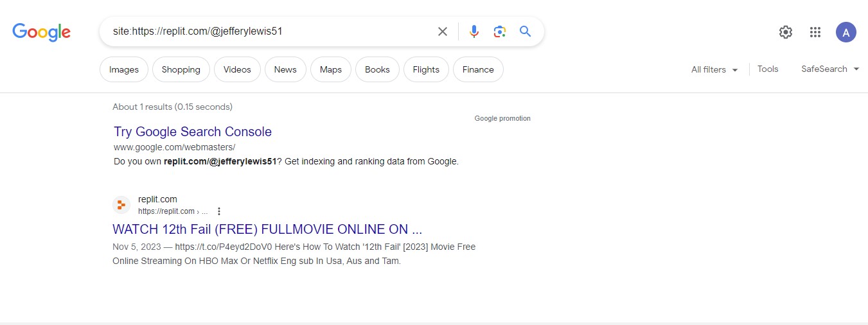Click the magnifying glass search button
The height and width of the screenshot is (325, 868).
[526, 31]
